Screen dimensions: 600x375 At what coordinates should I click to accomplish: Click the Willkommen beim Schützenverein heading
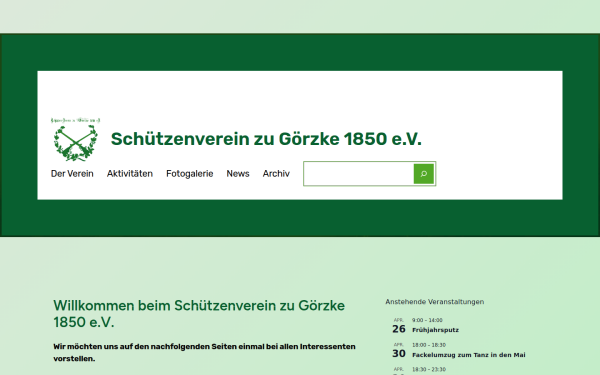(199, 314)
